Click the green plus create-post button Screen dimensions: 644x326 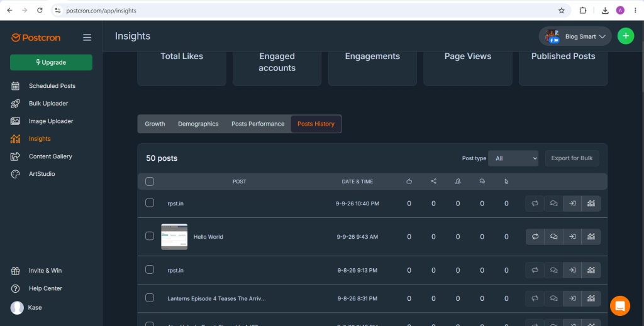(626, 36)
